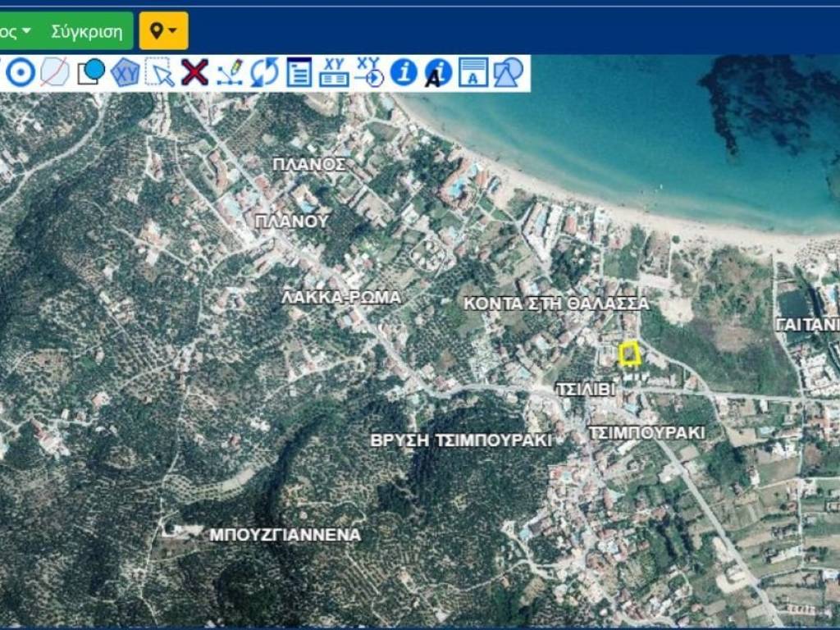Open the yellow location pin dropdown

(x=163, y=31)
